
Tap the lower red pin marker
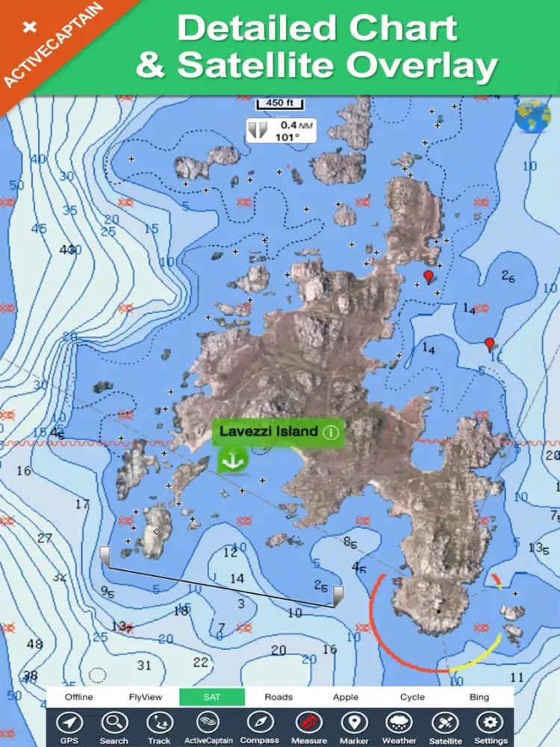point(489,344)
